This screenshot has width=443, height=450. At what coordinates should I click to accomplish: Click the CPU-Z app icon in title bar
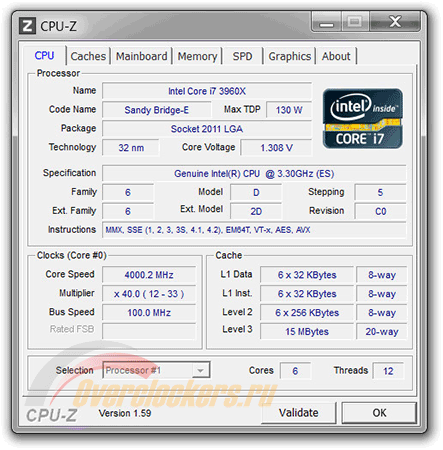[x=27, y=26]
